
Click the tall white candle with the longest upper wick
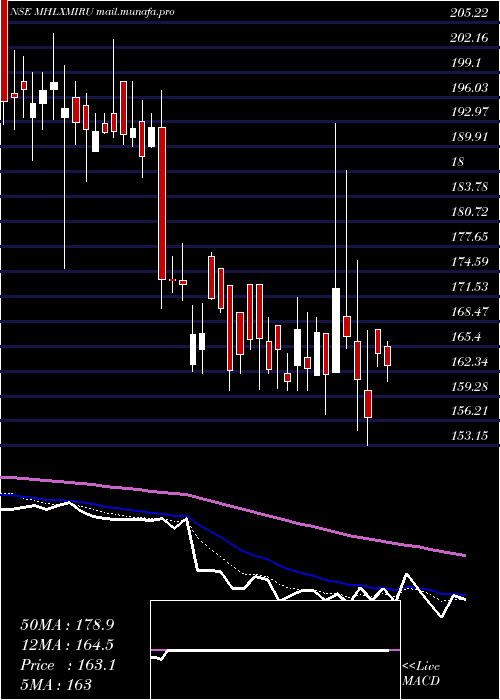[x=335, y=330]
